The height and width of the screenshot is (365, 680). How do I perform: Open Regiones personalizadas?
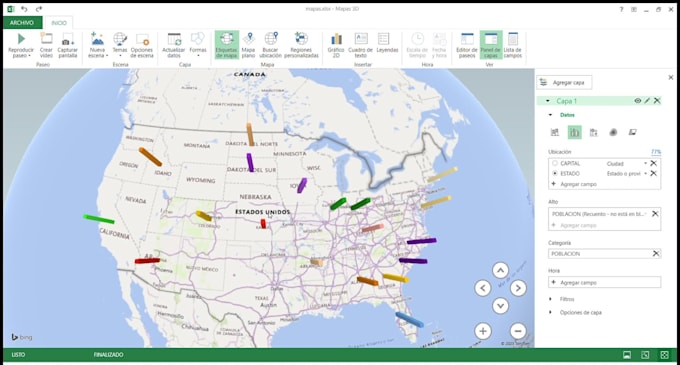click(301, 45)
